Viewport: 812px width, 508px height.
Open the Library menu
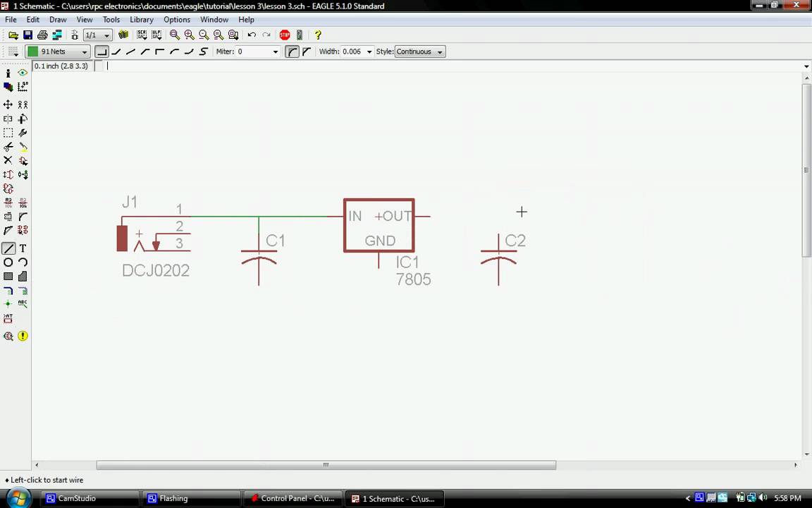pyautogui.click(x=141, y=19)
